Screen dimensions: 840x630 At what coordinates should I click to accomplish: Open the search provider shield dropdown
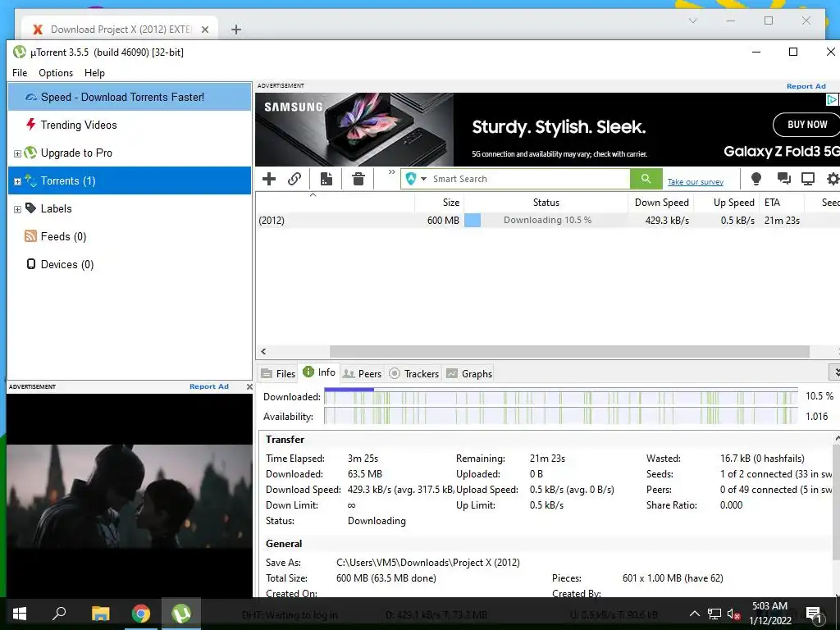[416, 179]
